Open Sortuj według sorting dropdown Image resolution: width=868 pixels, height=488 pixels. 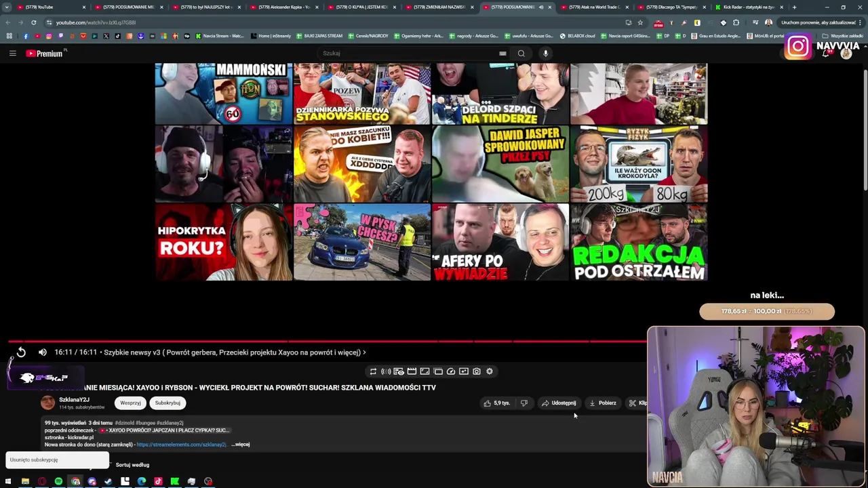coord(132,465)
